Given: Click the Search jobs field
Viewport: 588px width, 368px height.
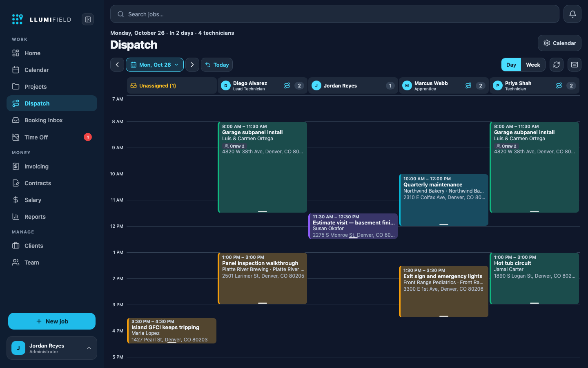Looking at the screenshot, I should click(x=335, y=14).
